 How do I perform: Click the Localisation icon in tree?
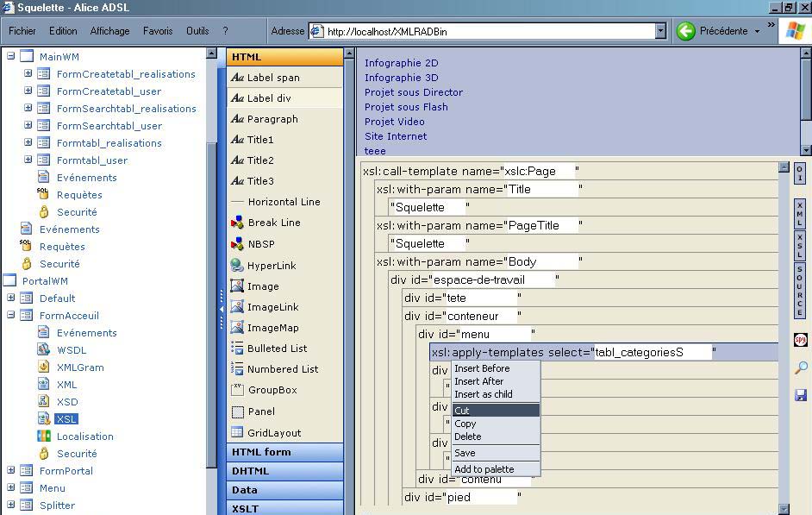coord(44,436)
